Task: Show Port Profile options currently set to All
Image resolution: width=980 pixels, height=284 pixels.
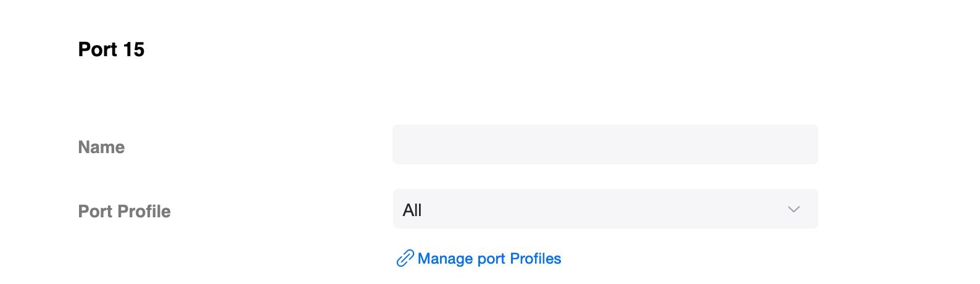Action: (x=605, y=209)
